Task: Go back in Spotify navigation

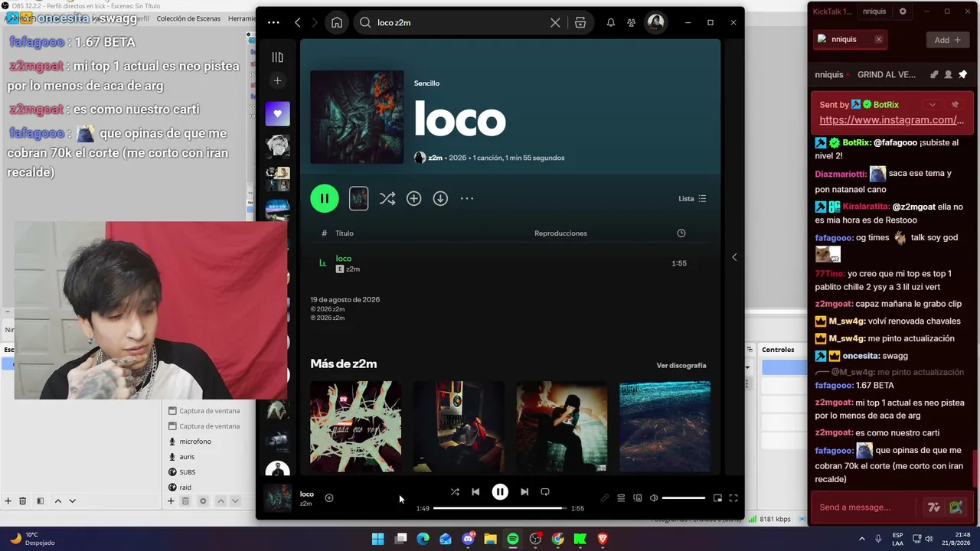Action: click(x=298, y=23)
